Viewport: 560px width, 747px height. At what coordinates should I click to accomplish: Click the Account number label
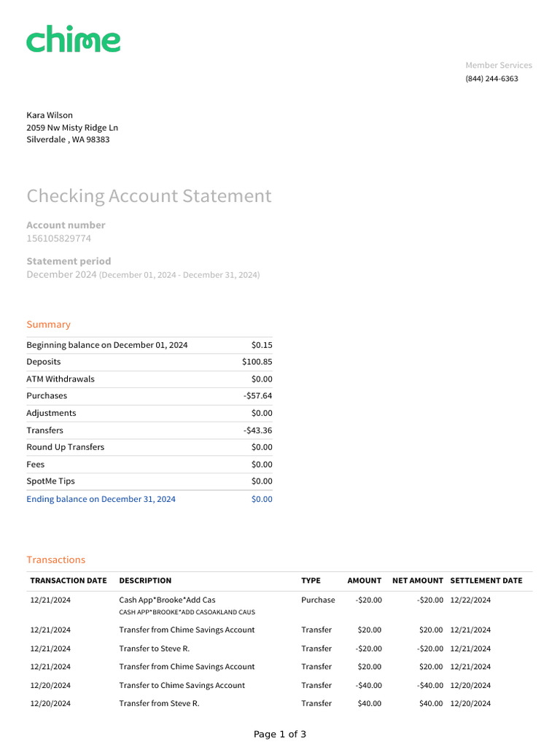[x=66, y=225]
